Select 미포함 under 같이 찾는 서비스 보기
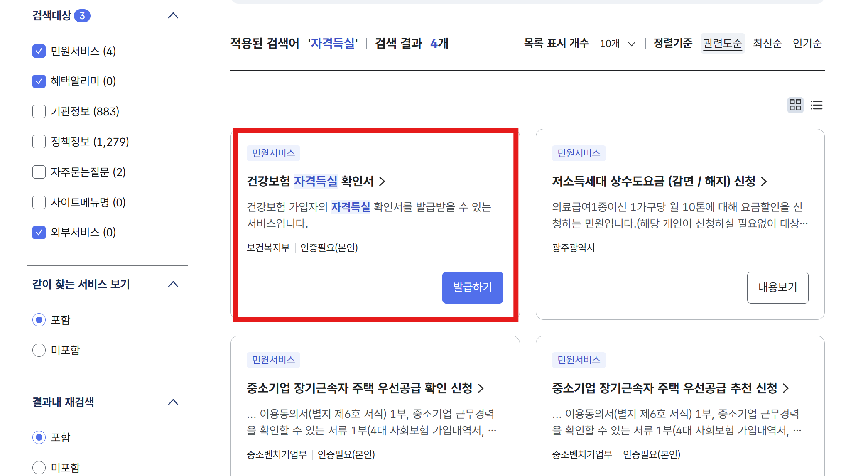 pyautogui.click(x=39, y=350)
